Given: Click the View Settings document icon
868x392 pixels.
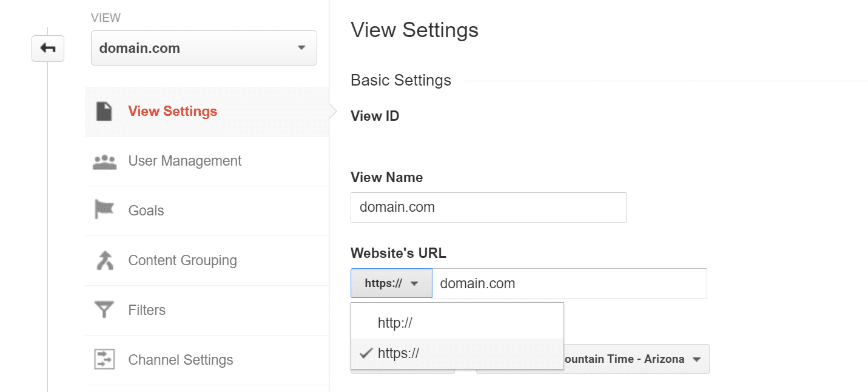Looking at the screenshot, I should (104, 111).
